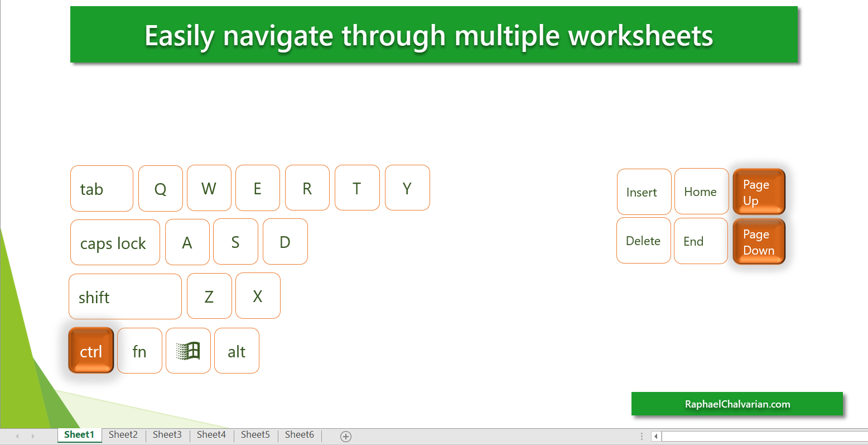Screen dimensions: 868x445
Task: Switch to the Sheet1 tab
Action: [x=79, y=435]
